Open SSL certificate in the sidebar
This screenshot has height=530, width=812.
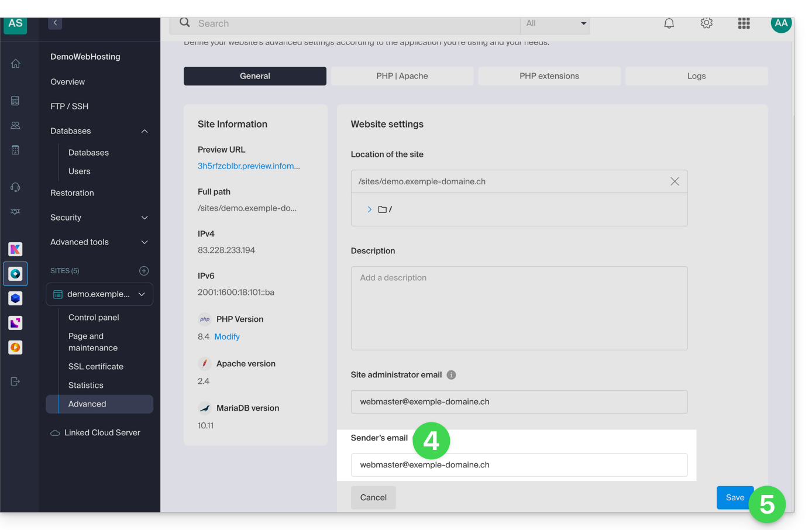(x=96, y=367)
